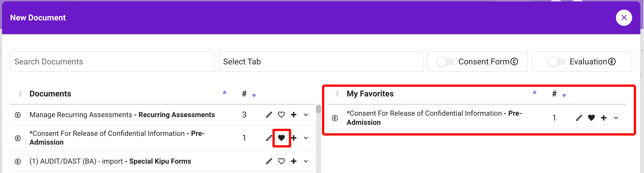
Task: Sort by My Favorites column header
Action: click(x=370, y=94)
